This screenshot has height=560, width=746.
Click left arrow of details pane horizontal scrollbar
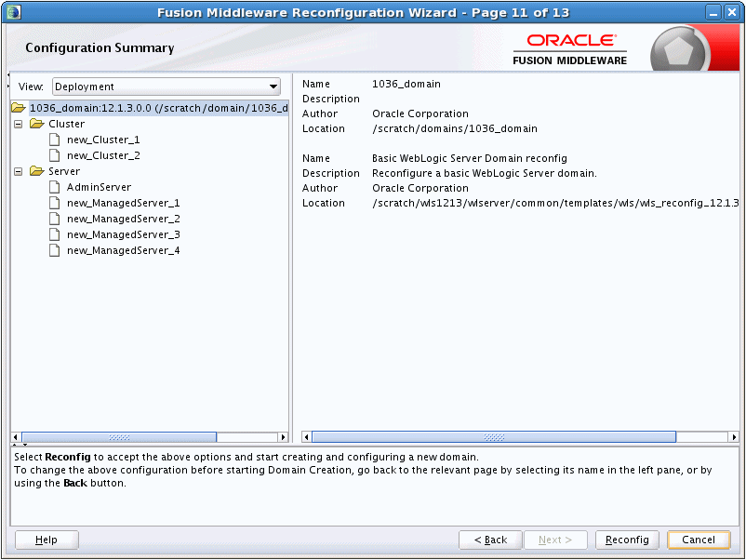click(x=306, y=437)
